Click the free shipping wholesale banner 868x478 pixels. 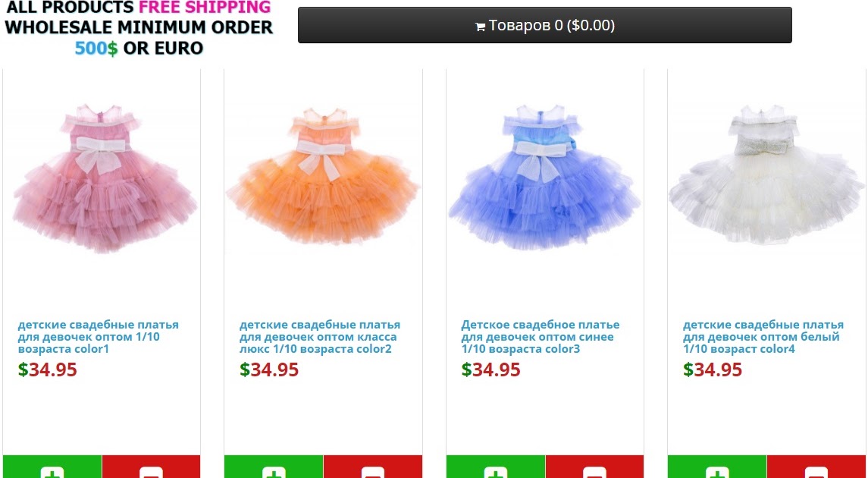tap(139, 28)
